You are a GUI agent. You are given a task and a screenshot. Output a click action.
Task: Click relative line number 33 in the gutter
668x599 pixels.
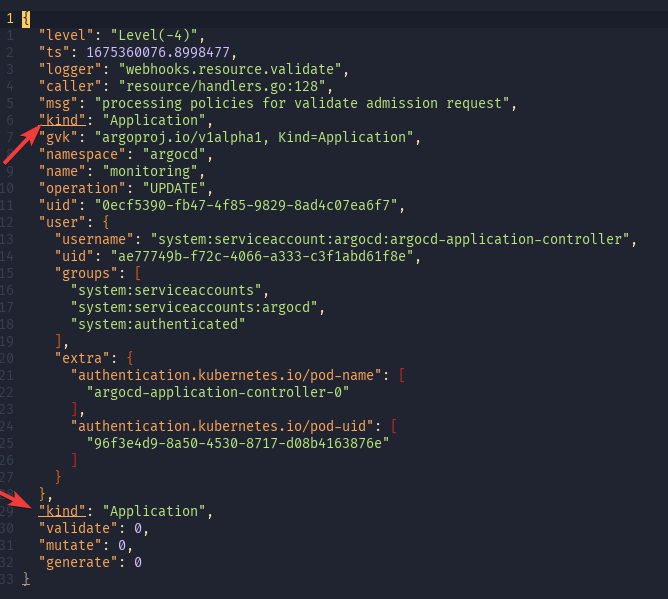[7, 579]
